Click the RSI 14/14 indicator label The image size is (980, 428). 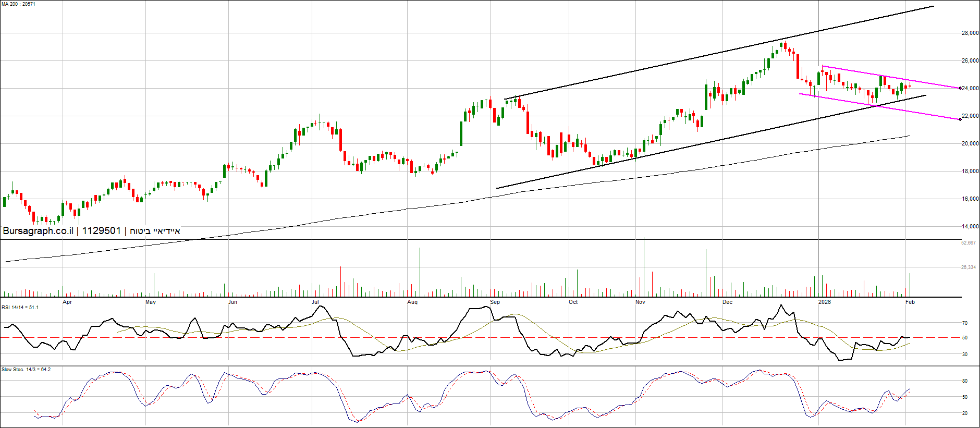coord(20,308)
